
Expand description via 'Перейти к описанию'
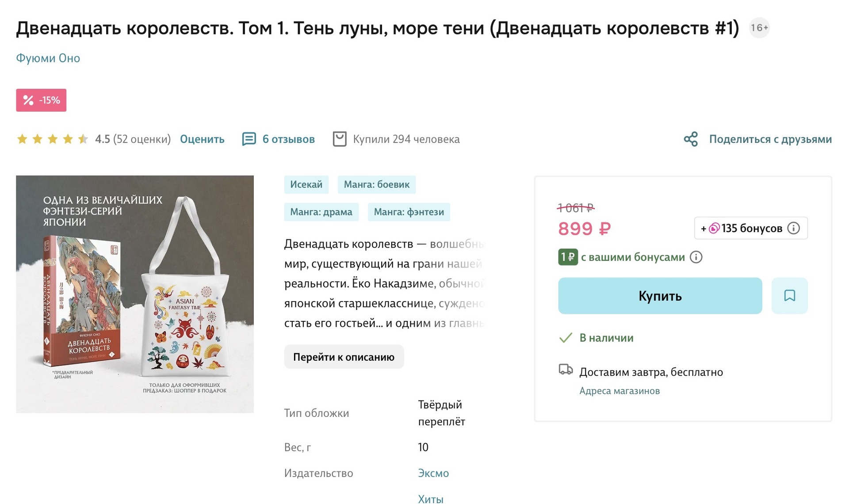tap(344, 357)
